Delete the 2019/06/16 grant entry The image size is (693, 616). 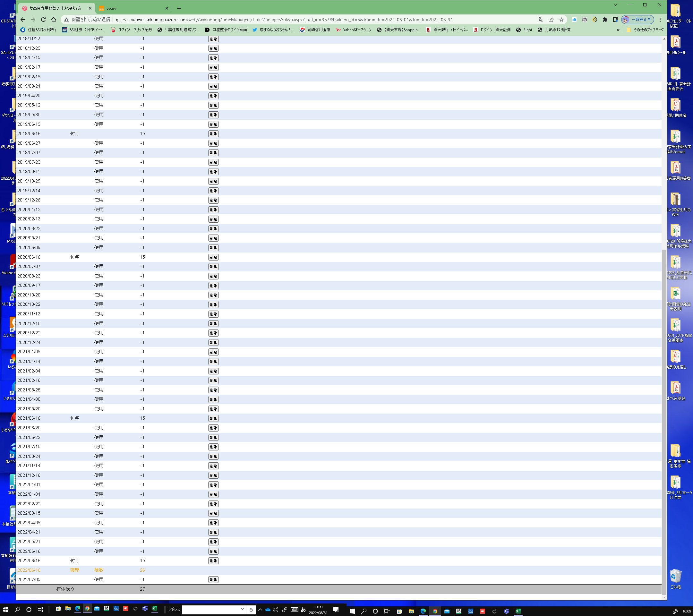(x=213, y=134)
